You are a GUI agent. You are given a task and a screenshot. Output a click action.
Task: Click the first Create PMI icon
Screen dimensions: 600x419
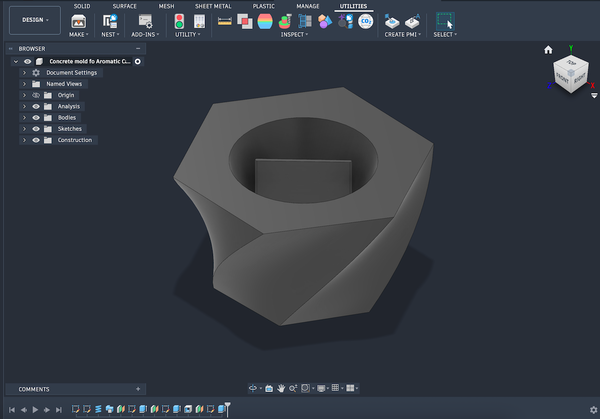coord(392,21)
